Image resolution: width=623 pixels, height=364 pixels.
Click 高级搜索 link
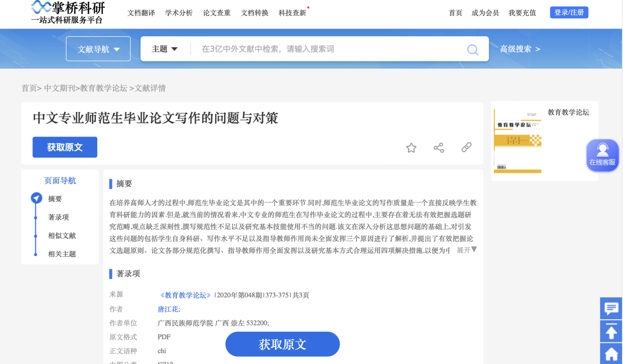click(520, 49)
